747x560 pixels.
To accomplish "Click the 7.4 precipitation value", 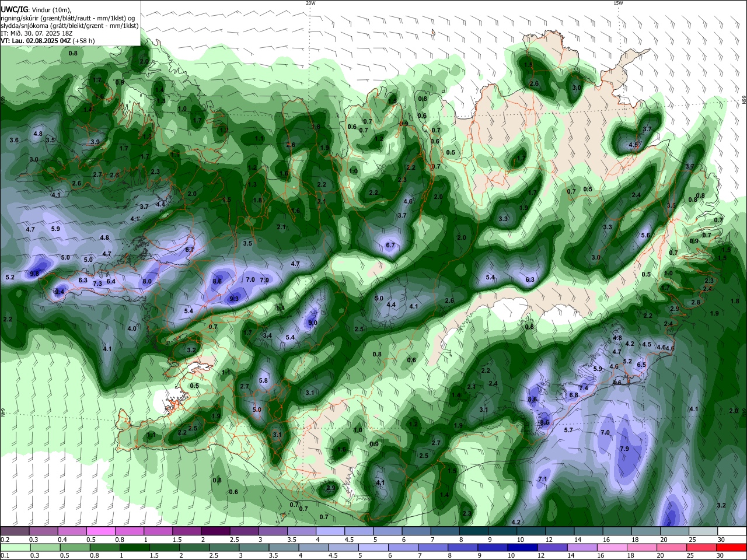I will (584, 388).
